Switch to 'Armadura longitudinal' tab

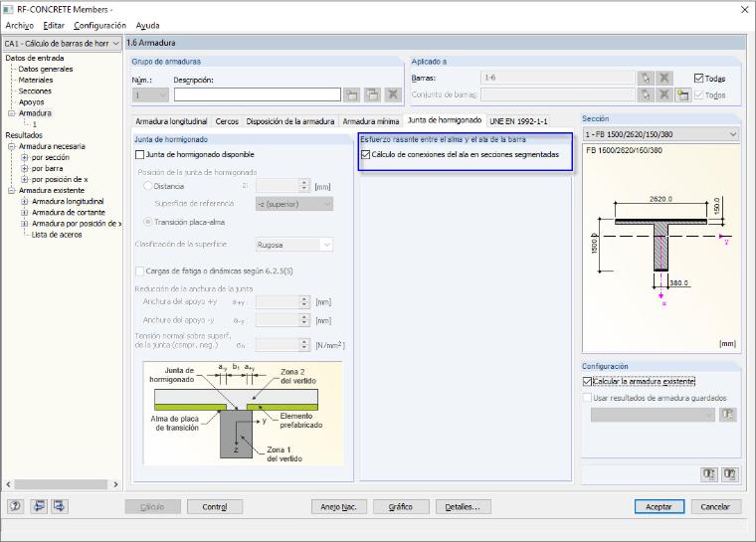[x=171, y=121]
